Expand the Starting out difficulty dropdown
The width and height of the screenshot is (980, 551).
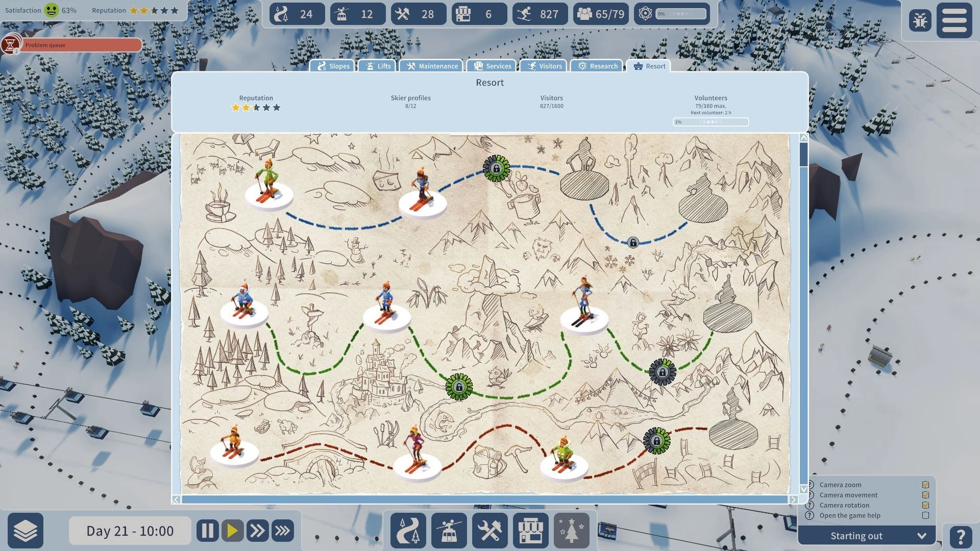tap(923, 536)
